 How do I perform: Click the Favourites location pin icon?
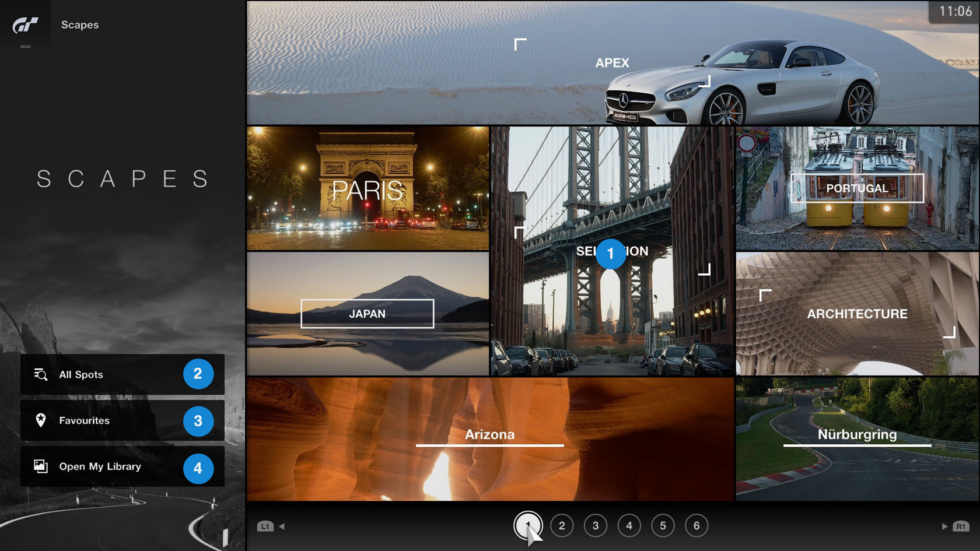click(x=40, y=420)
